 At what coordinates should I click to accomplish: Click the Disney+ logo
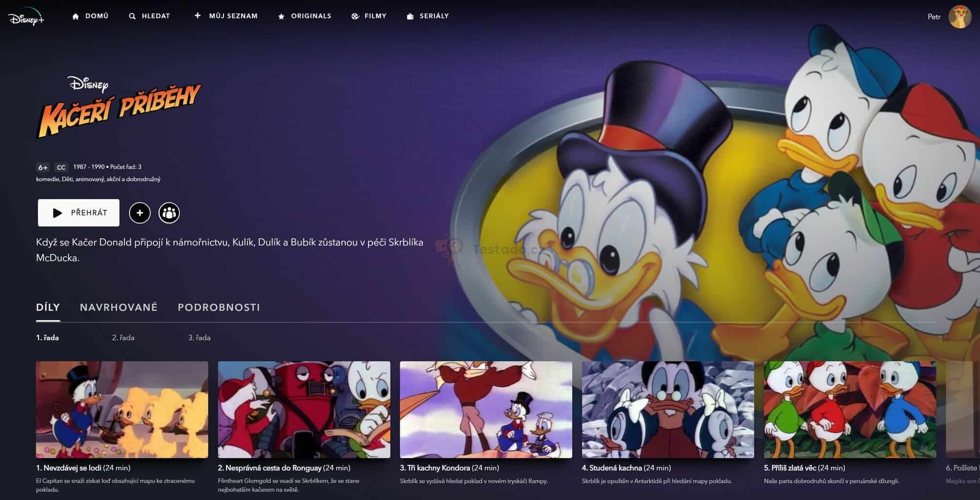(x=26, y=17)
